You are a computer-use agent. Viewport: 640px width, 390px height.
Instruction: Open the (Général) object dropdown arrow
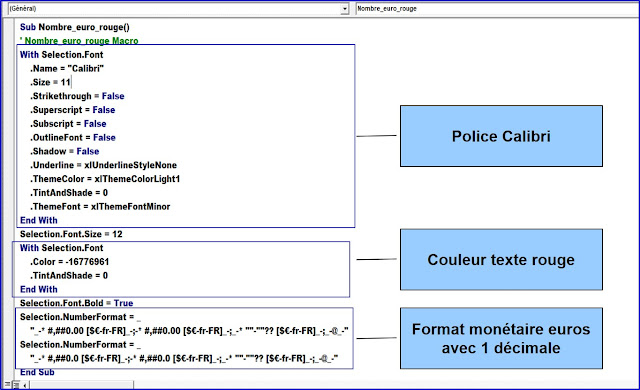345,9
